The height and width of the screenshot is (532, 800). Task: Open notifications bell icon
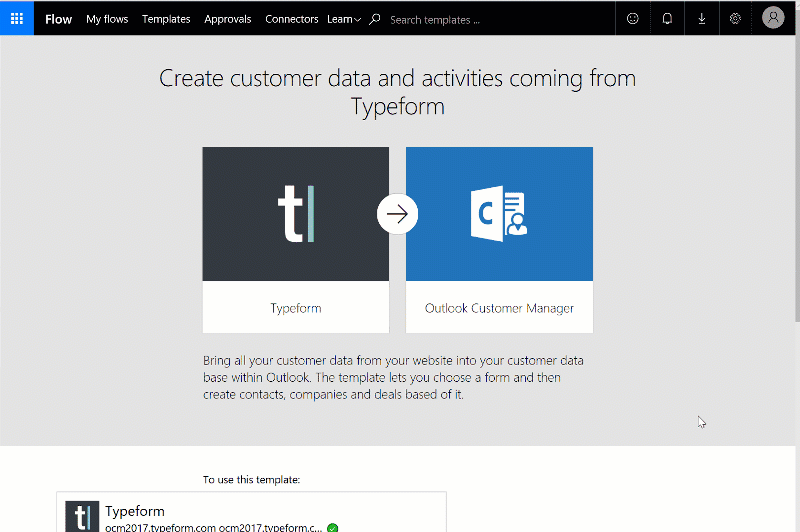(667, 18)
